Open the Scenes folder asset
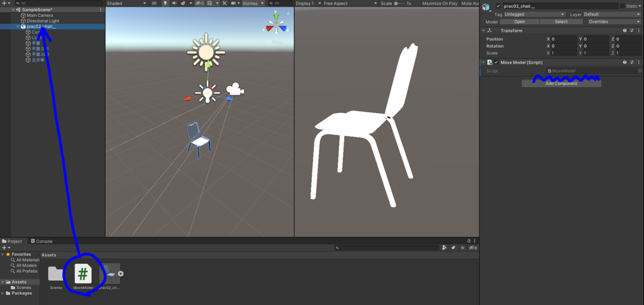 tap(56, 277)
